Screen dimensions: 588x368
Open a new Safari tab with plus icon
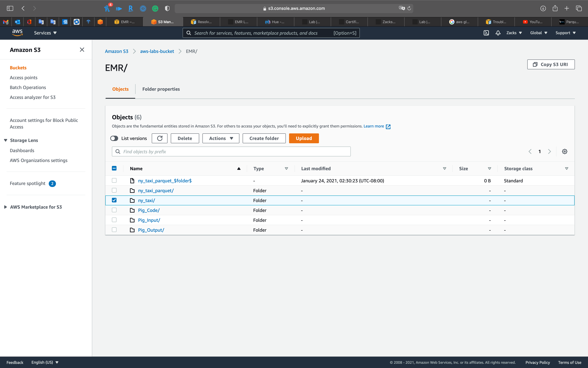tap(567, 8)
